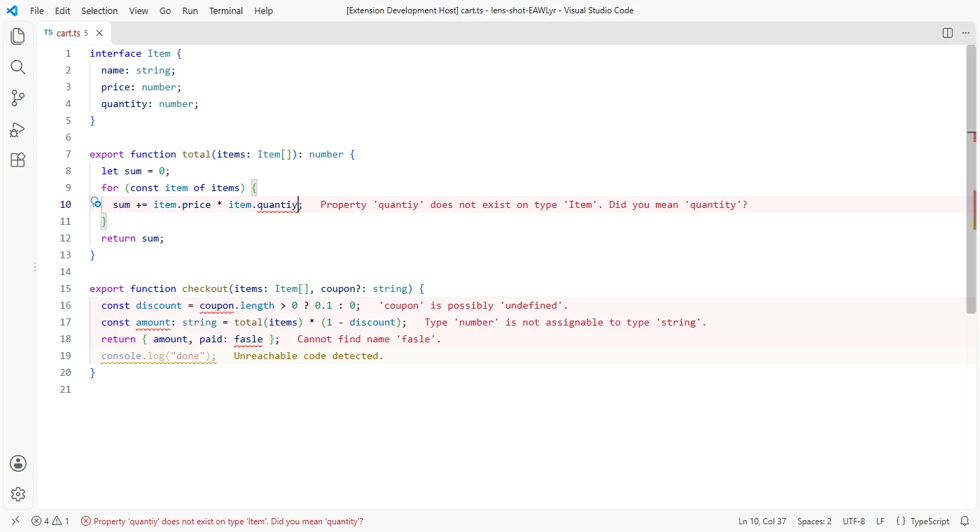The width and height of the screenshot is (980, 532).
Task: Open the Explorer view in activity bar
Action: [x=18, y=36]
